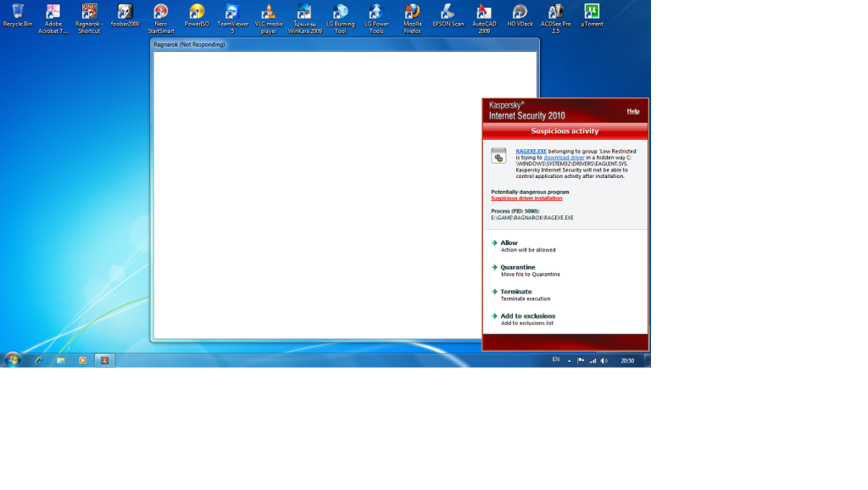Screen dimensions: 868x490
Task: Open the EN language bar indicator
Action: point(556,360)
